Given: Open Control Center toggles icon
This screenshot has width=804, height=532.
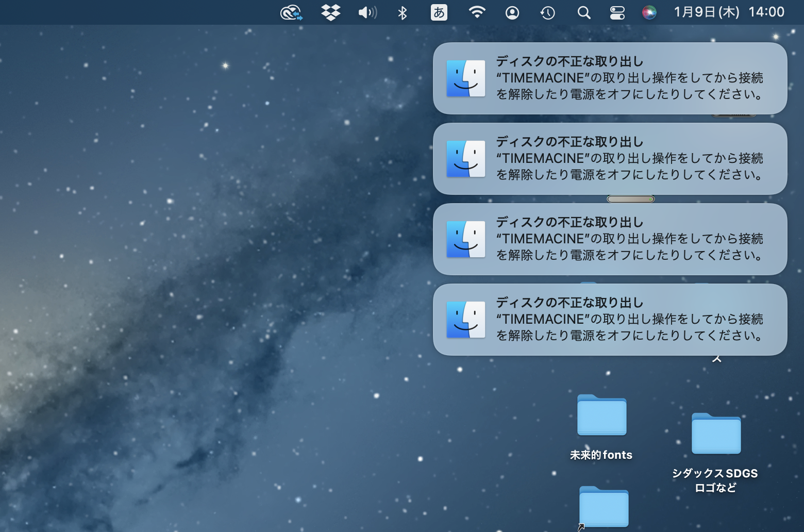Looking at the screenshot, I should point(617,12).
